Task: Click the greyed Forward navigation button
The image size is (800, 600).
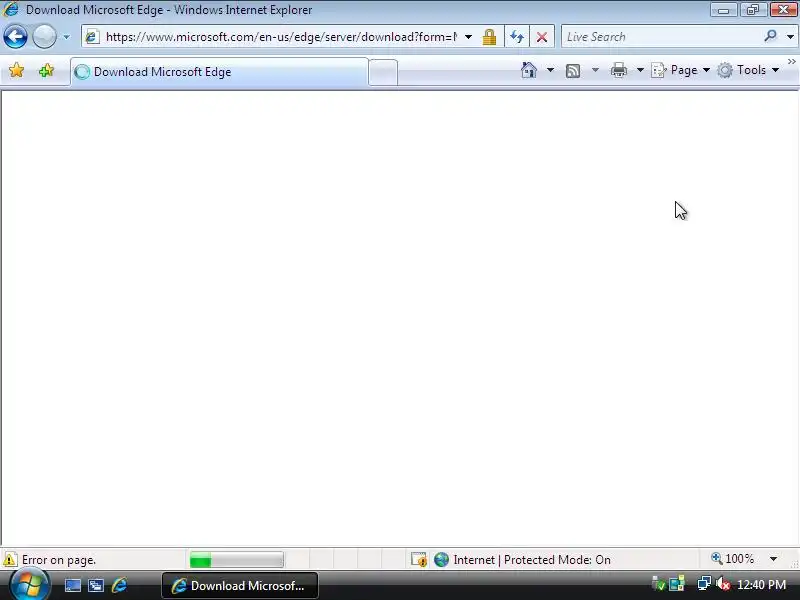Action: click(44, 37)
